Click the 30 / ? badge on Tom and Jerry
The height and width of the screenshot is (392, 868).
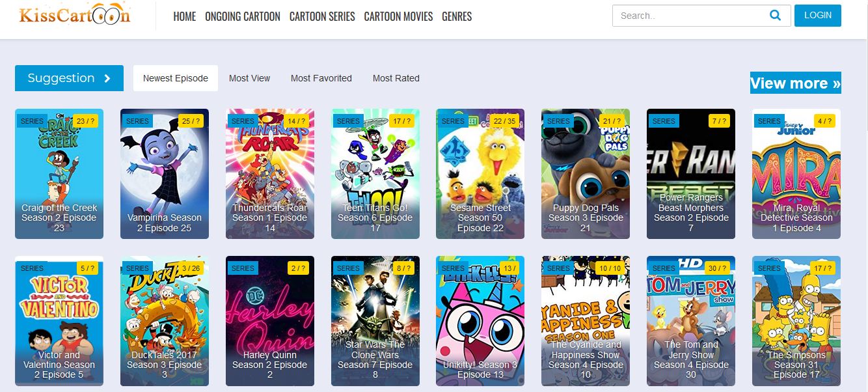point(717,268)
